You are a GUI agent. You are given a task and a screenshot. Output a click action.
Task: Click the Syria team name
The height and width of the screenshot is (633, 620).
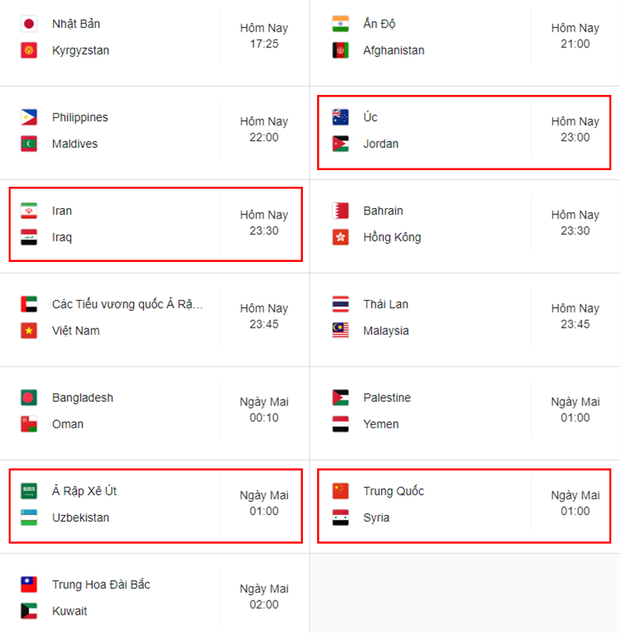point(376,518)
